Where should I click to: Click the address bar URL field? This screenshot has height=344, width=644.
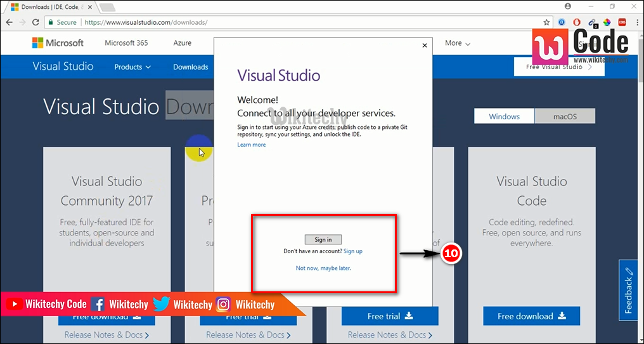(x=285, y=22)
